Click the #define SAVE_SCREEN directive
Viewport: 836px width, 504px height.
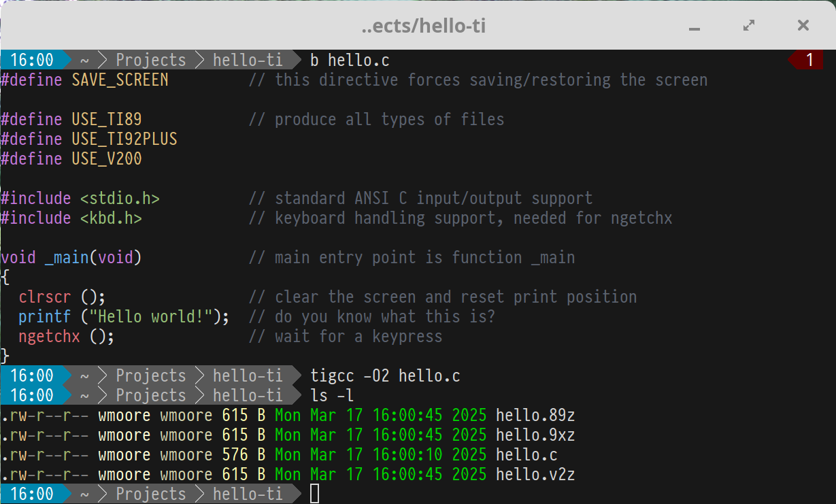pos(84,80)
